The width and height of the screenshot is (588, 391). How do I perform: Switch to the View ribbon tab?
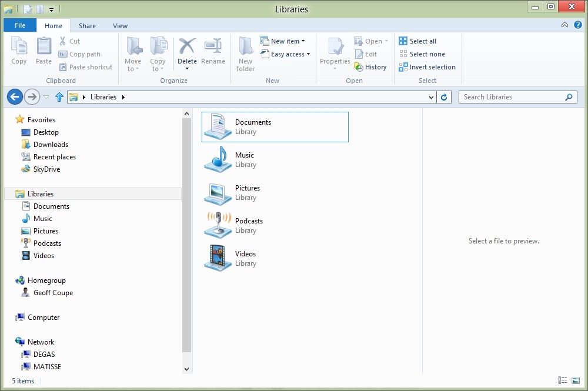[x=120, y=26]
